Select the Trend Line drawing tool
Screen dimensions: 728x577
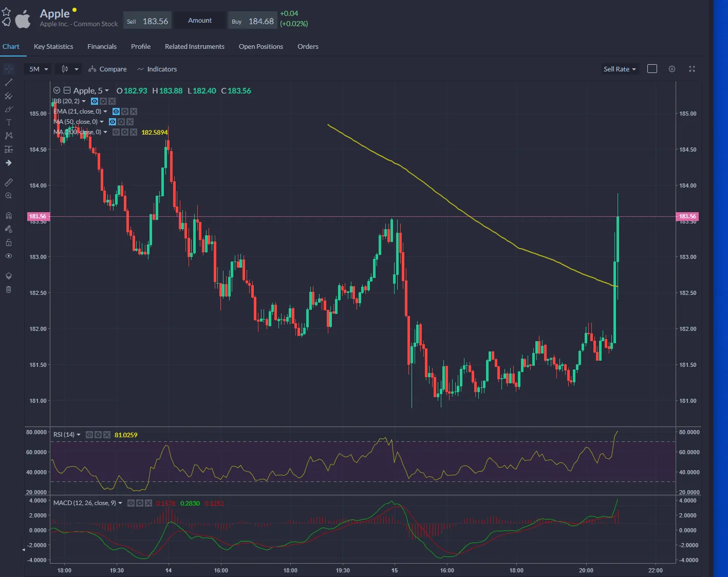[x=8, y=82]
